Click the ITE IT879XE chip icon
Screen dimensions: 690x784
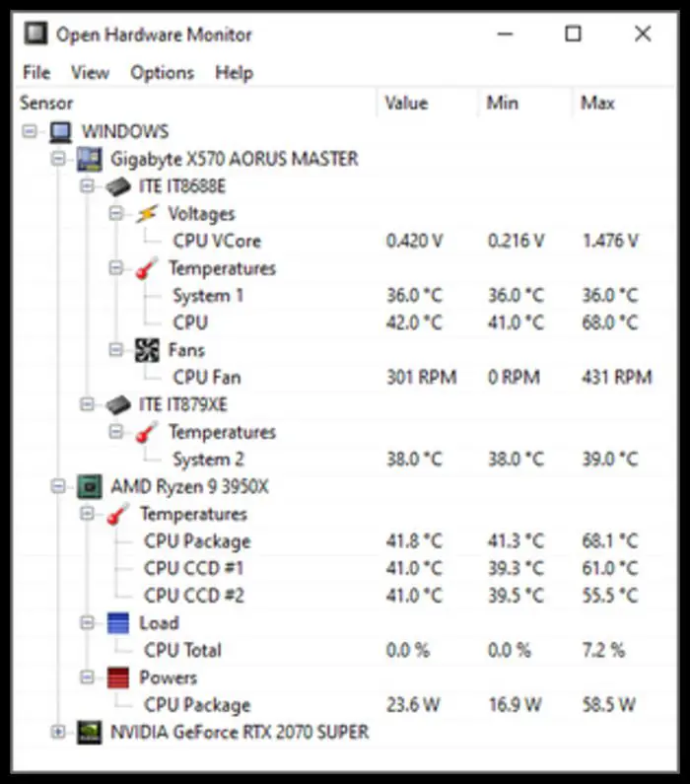click(118, 404)
